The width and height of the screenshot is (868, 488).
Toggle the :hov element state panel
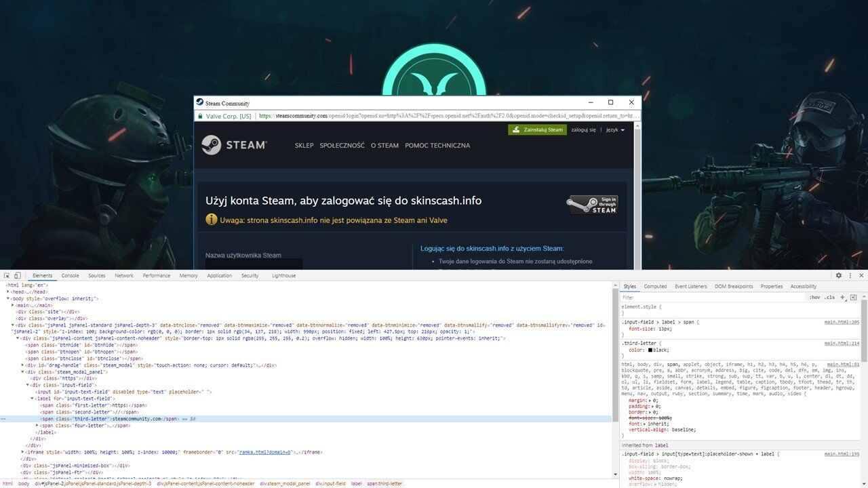pyautogui.click(x=814, y=298)
